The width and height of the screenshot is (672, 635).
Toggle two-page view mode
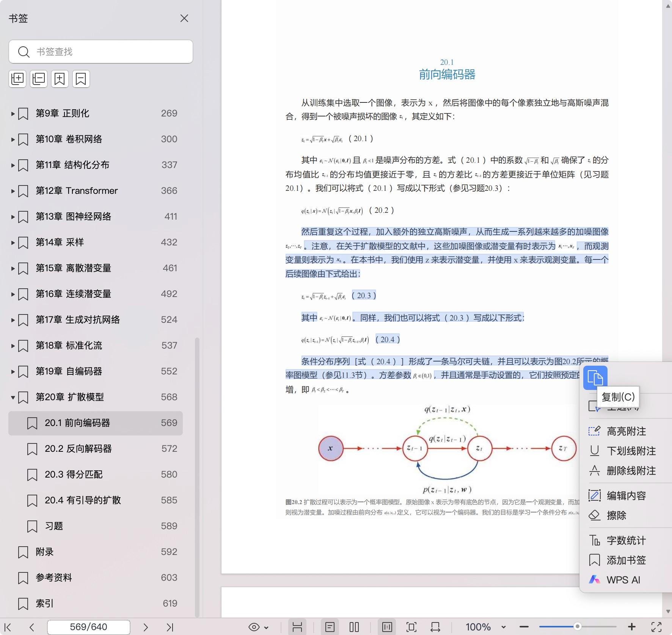[354, 627]
